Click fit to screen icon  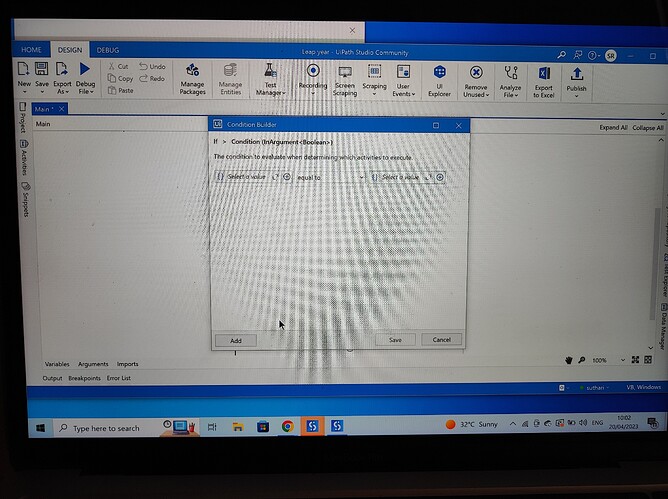(635, 360)
